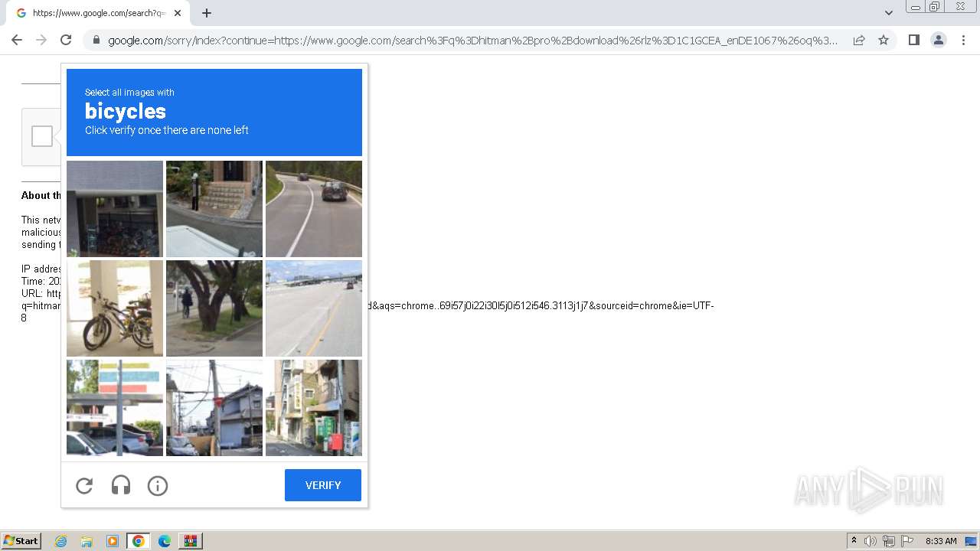980x551 pixels.
Task: Select the tile with cars on curved road
Action: 314,209
